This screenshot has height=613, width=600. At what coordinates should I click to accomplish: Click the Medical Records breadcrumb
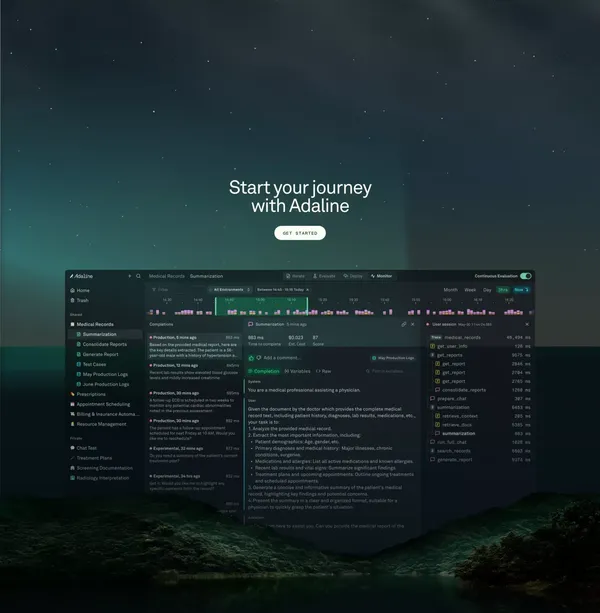(x=167, y=276)
